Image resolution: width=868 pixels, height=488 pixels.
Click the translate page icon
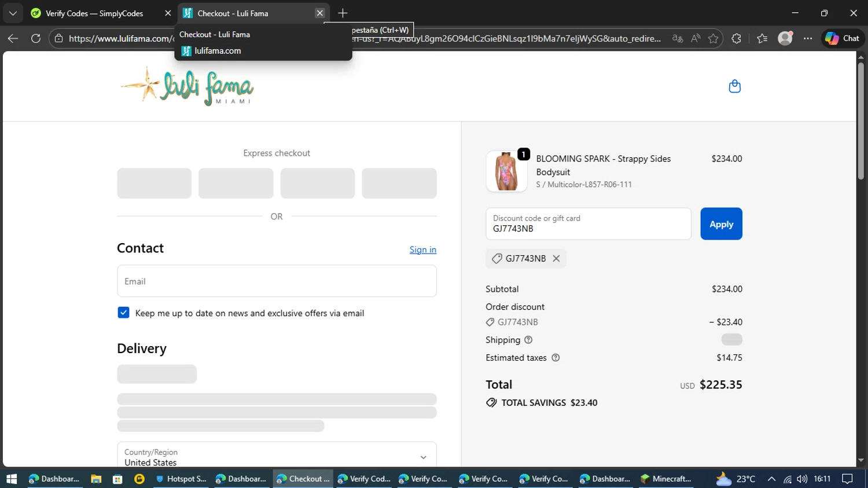click(x=678, y=38)
